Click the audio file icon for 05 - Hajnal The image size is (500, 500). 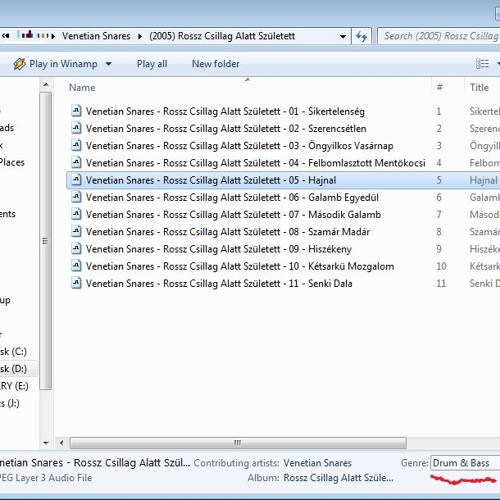point(76,180)
